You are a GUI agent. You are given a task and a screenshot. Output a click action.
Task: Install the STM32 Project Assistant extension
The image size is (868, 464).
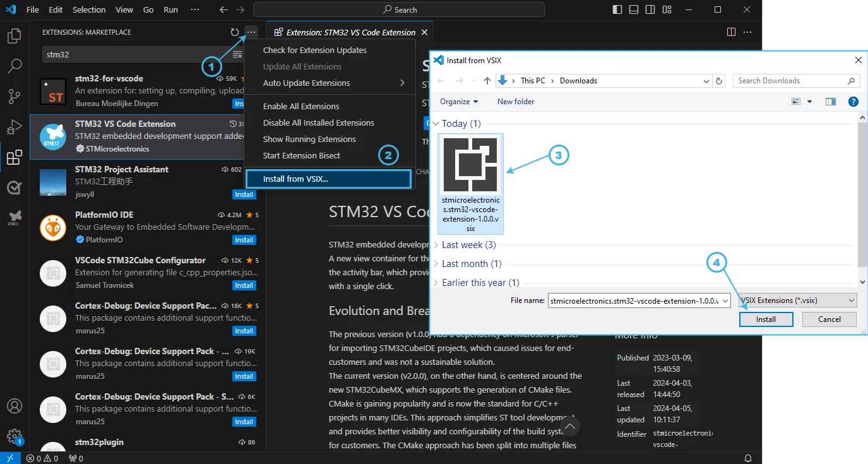pos(244,194)
